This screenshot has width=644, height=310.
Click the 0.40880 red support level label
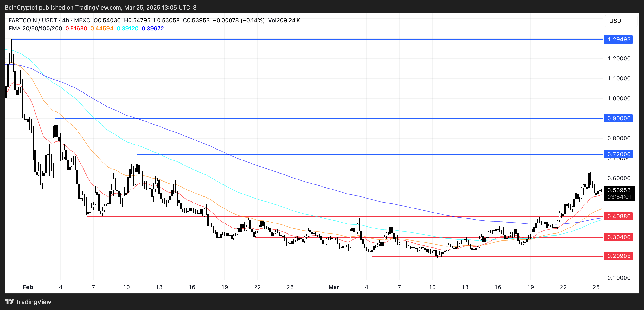coord(618,217)
